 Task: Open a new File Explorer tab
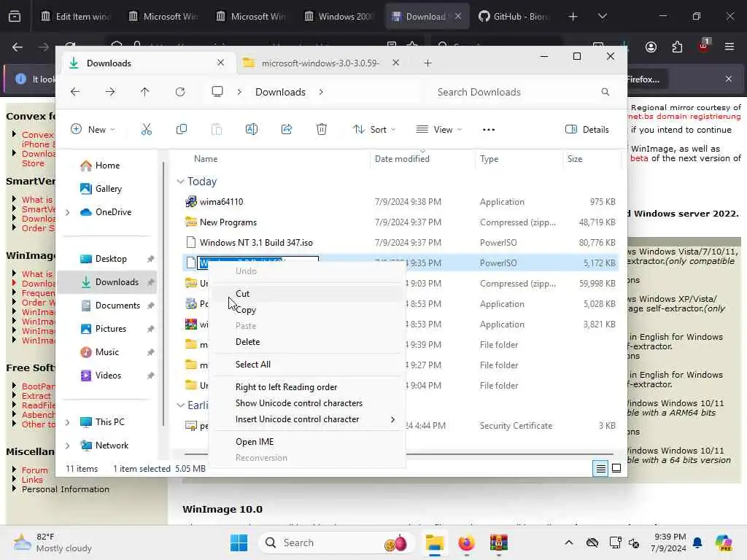tap(427, 63)
